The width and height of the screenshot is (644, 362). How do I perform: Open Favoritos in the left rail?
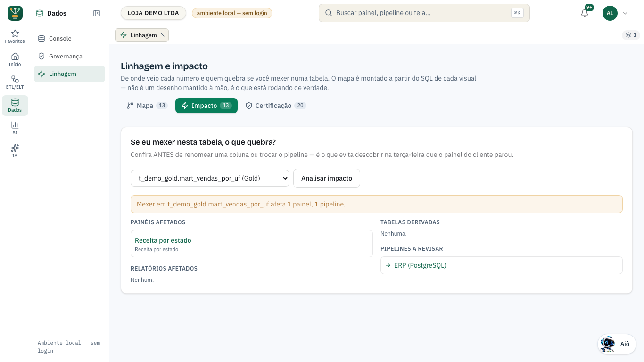[x=15, y=37]
